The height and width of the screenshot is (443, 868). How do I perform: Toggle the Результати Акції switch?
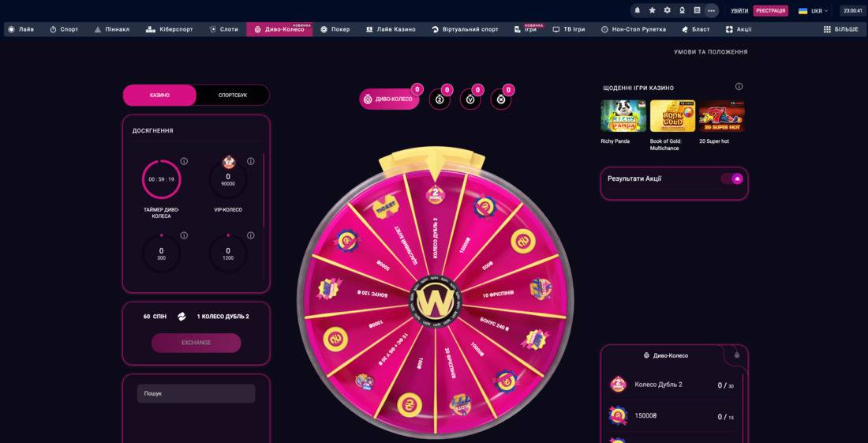(731, 179)
